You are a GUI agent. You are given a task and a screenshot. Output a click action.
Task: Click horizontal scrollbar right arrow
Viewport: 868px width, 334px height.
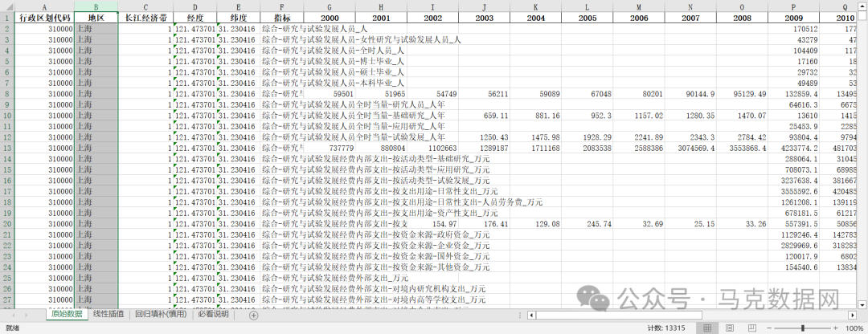pos(853,316)
